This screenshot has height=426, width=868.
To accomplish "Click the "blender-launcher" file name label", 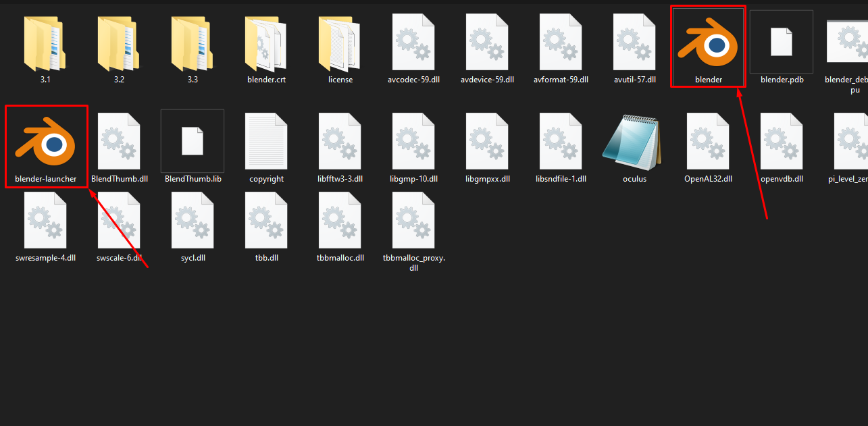I will tap(46, 179).
